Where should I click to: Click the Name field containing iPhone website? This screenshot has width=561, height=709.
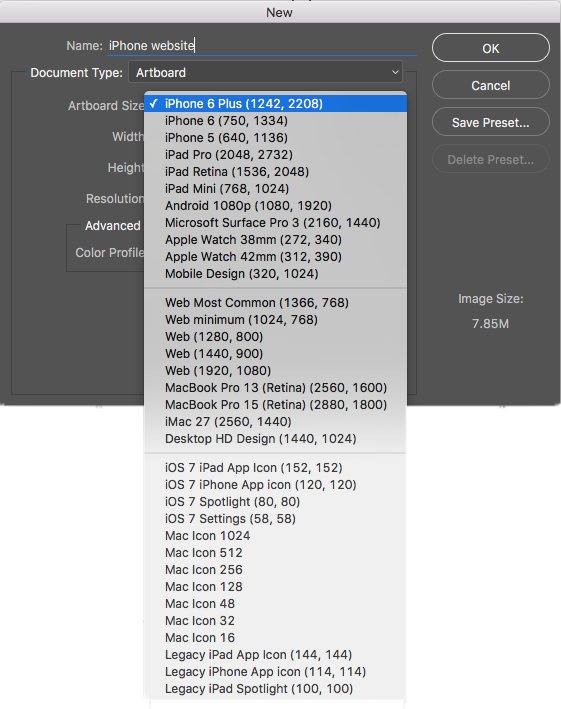point(261,46)
